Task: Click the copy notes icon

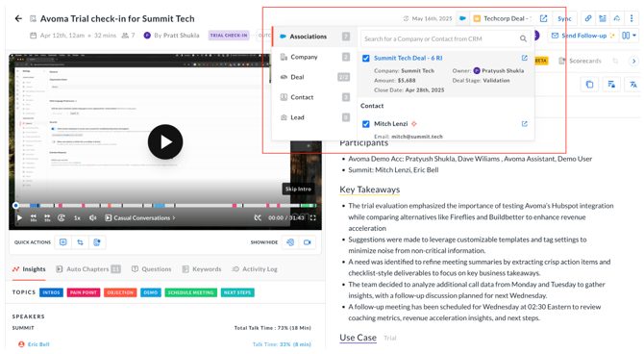Action: coord(589,85)
